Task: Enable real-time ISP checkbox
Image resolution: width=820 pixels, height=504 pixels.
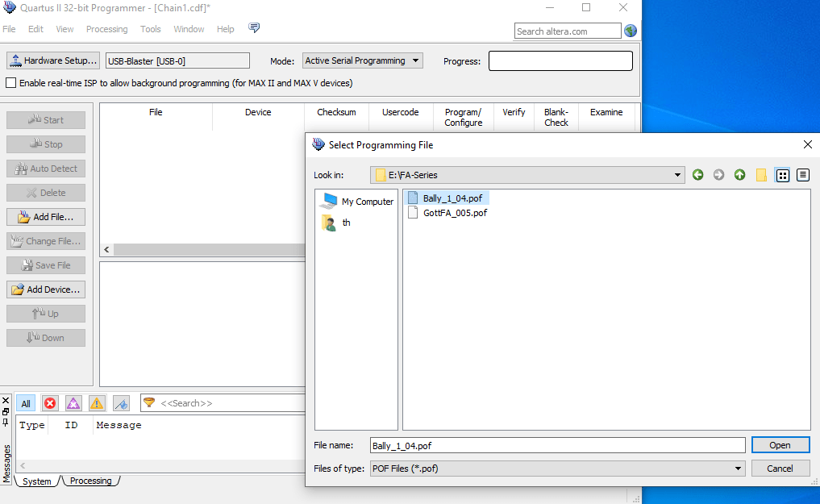Action: click(11, 83)
